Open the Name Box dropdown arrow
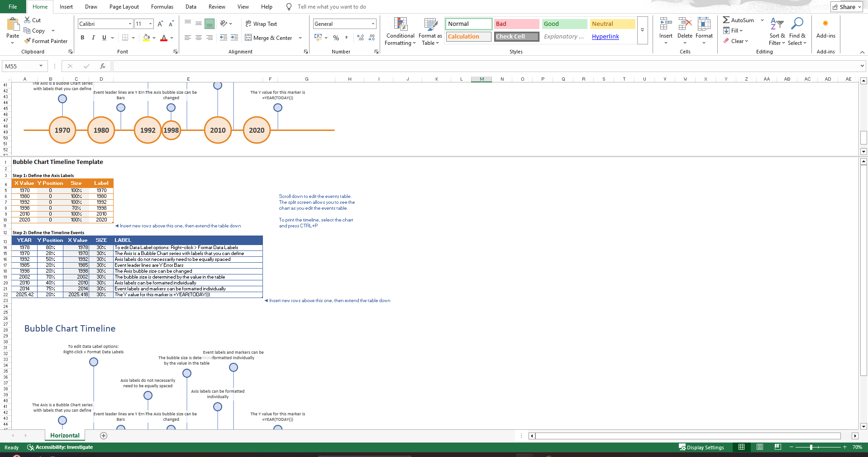This screenshot has height=457, width=868. click(x=41, y=66)
